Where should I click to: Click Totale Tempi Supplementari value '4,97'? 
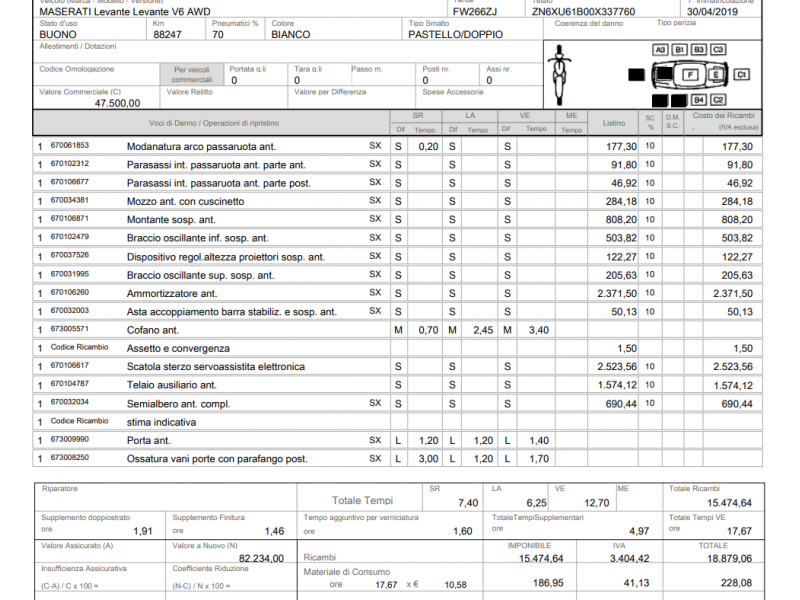(639, 531)
